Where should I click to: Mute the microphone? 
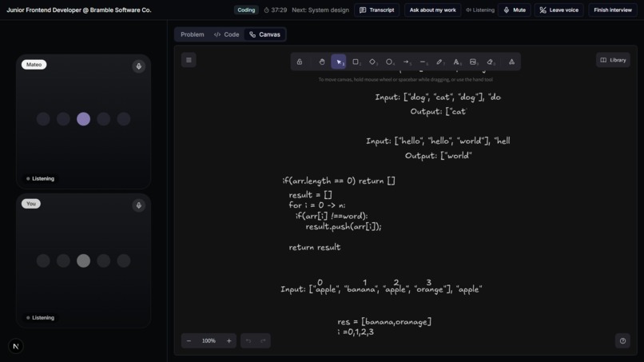point(515,10)
